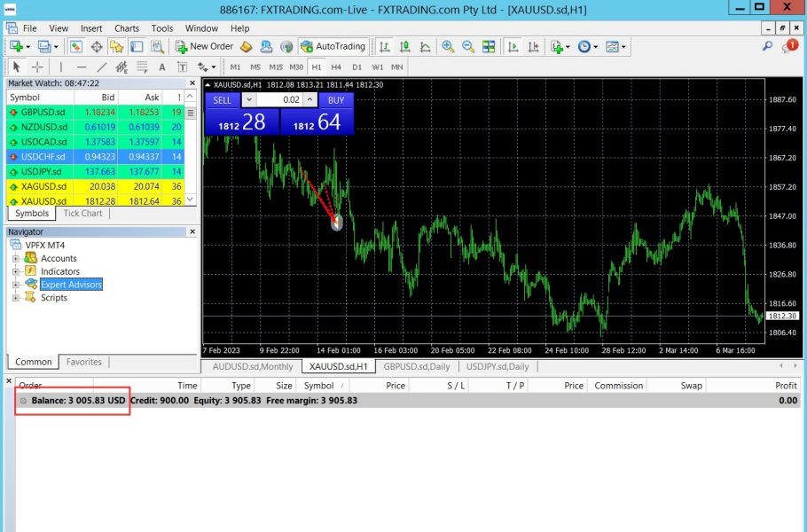807x532 pixels.
Task: Click the blue BUY button
Action: 335,100
